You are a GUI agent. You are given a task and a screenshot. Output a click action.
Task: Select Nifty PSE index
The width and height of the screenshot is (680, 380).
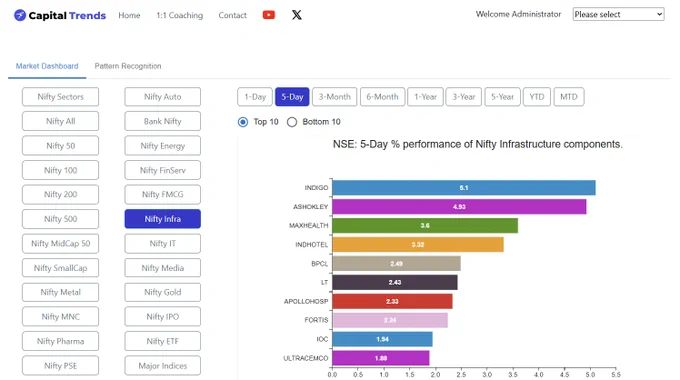60,366
